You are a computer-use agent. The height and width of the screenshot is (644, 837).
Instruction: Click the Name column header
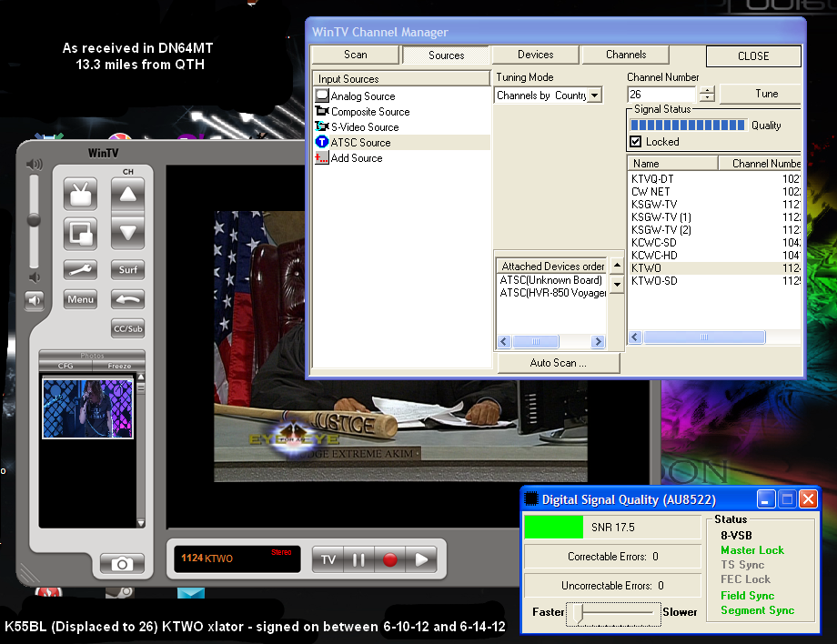(x=672, y=163)
